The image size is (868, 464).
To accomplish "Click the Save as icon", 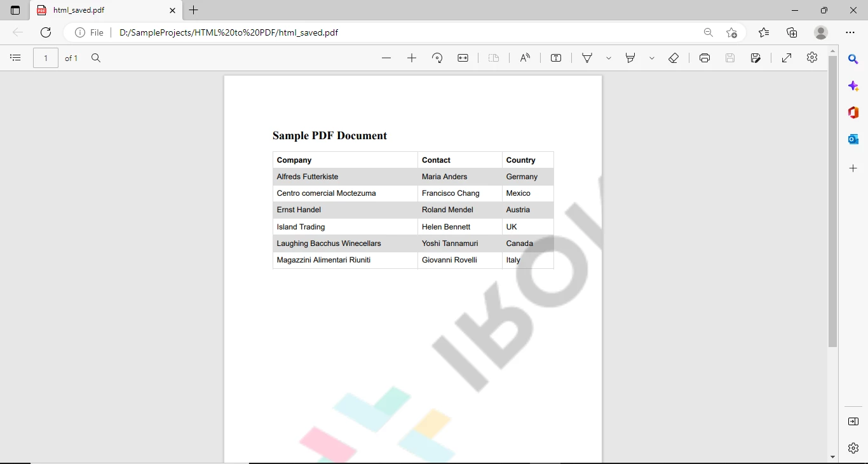I will 756,58.
